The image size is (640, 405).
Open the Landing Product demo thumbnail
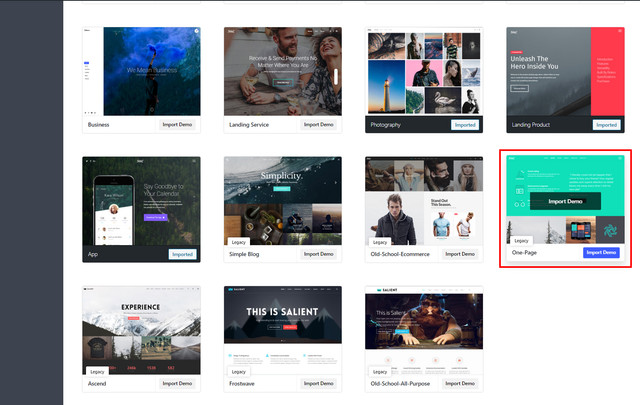pos(565,71)
